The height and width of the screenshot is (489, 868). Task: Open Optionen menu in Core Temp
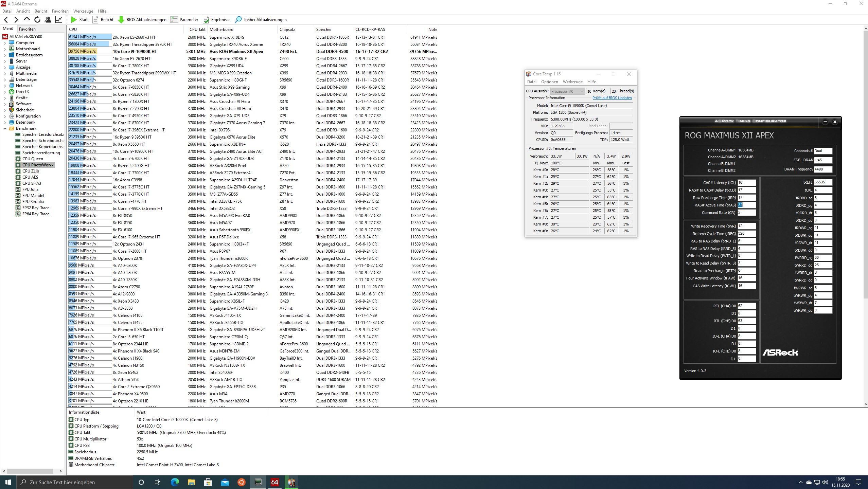(549, 82)
